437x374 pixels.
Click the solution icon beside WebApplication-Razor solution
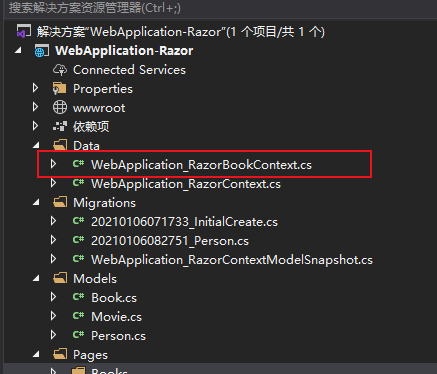[24, 32]
